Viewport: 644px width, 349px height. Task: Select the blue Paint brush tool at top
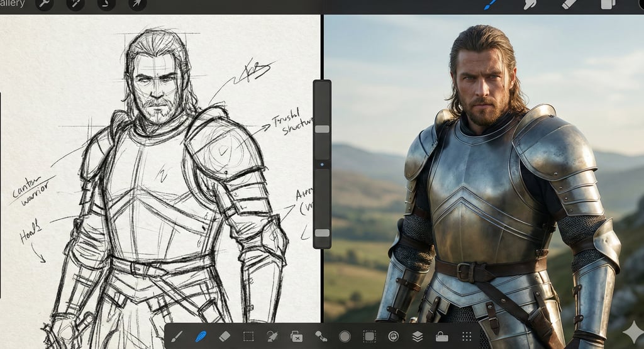point(491,4)
